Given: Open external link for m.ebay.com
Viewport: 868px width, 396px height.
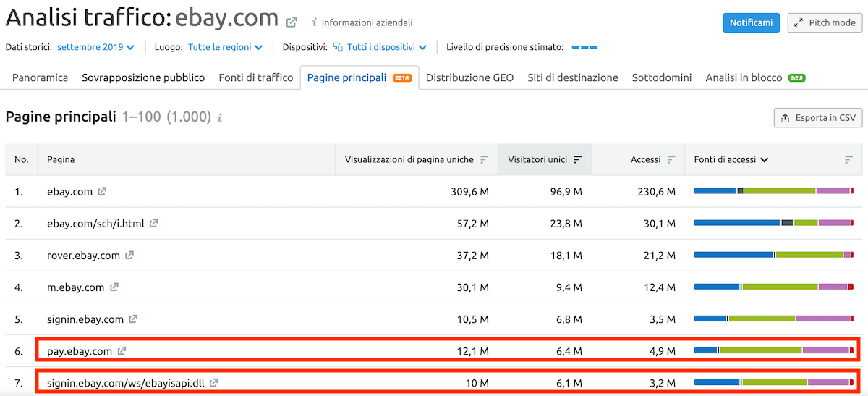Looking at the screenshot, I should [114, 287].
